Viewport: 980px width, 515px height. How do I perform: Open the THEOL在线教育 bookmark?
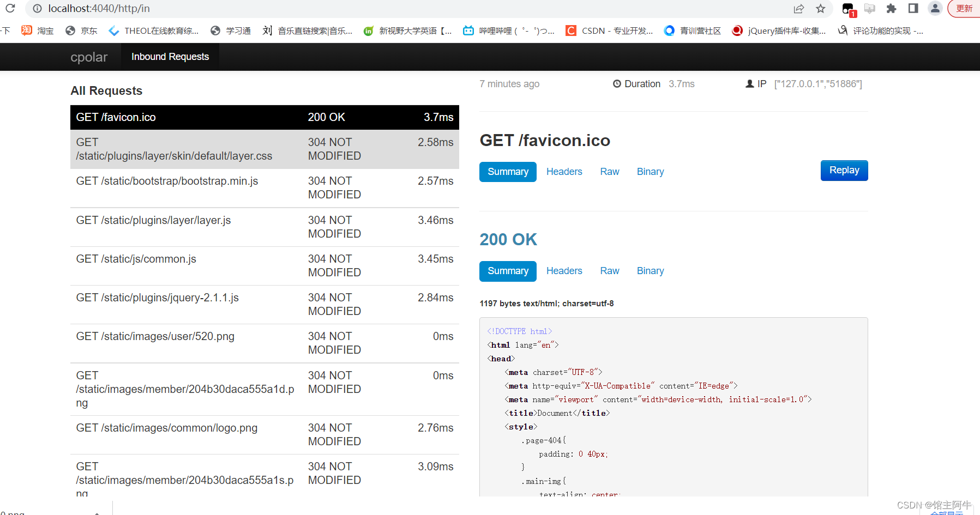(x=154, y=31)
